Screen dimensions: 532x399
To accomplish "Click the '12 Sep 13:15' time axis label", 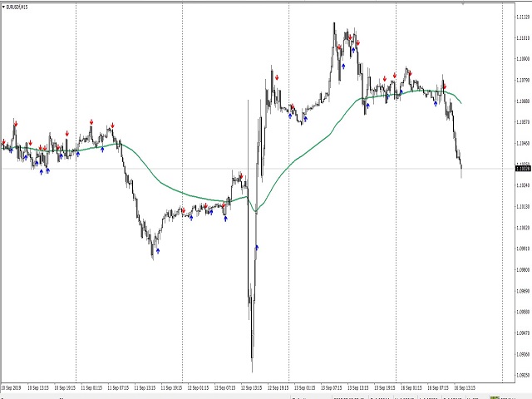I will tap(251, 387).
